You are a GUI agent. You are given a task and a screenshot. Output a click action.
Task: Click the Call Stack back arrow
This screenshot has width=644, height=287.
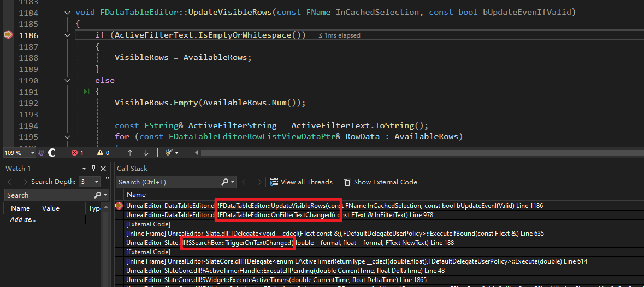pyautogui.click(x=246, y=182)
